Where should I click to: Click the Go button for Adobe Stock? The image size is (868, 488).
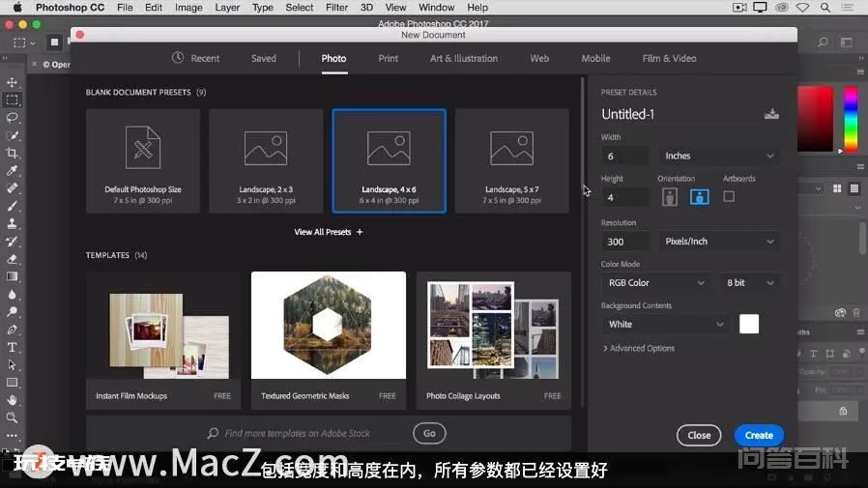[429, 433]
